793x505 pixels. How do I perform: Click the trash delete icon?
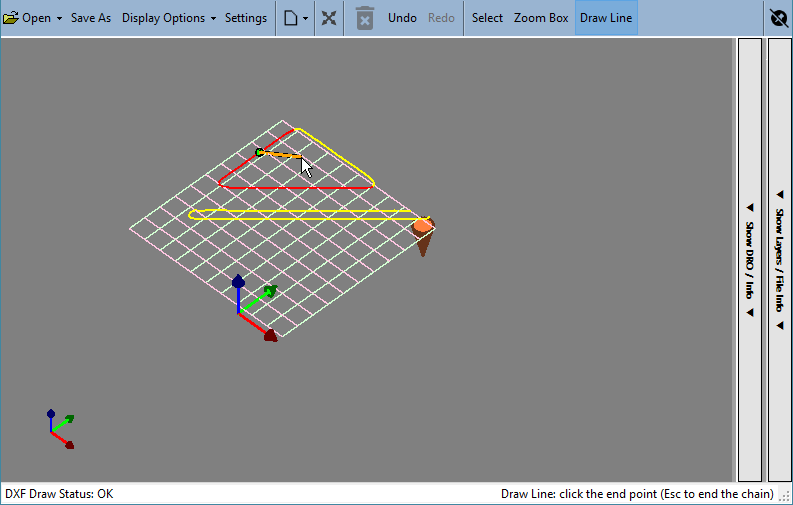[x=365, y=18]
